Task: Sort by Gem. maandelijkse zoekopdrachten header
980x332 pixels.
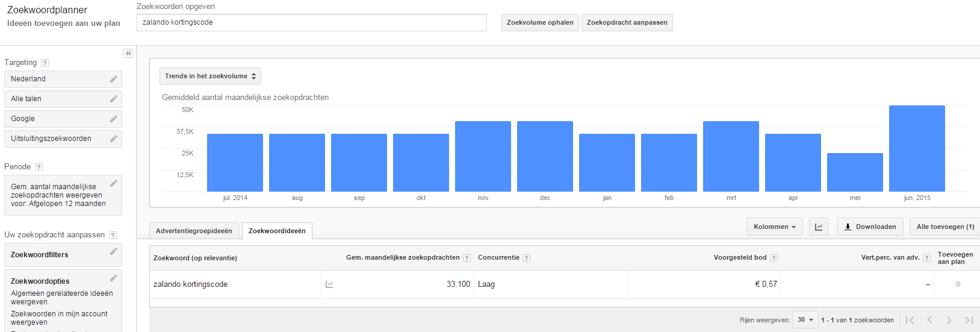Action: [x=403, y=258]
